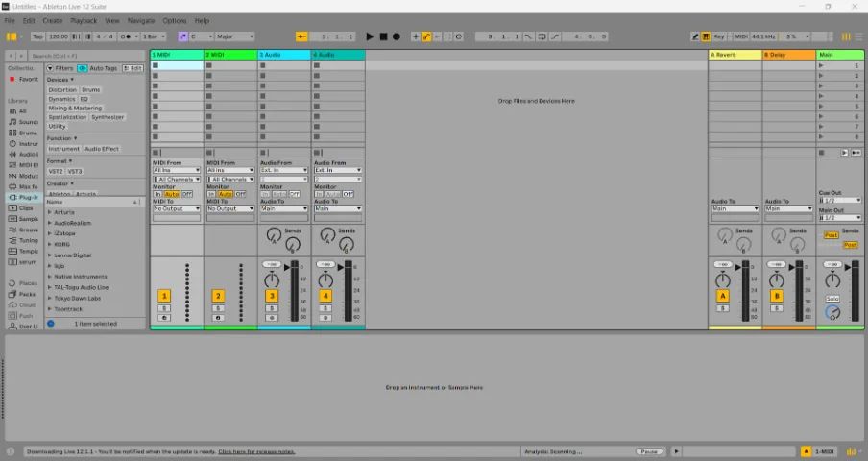Select the VST3 format tag

tap(75, 172)
